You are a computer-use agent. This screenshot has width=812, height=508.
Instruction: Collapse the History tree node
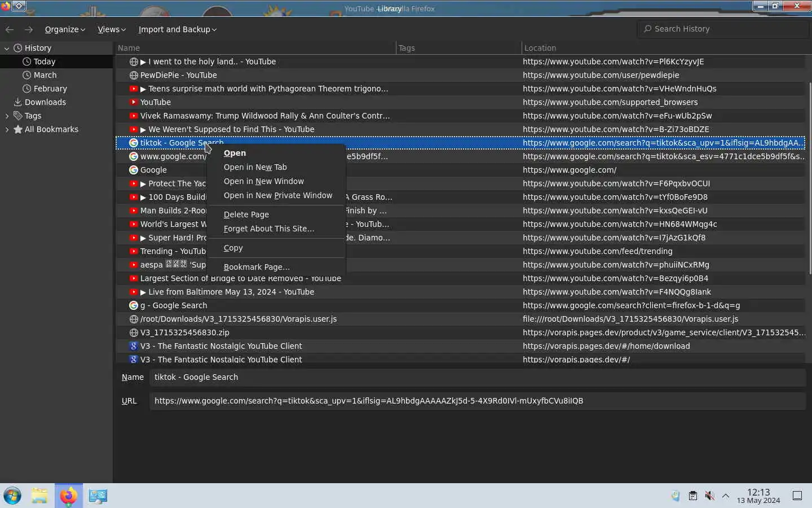coord(7,49)
